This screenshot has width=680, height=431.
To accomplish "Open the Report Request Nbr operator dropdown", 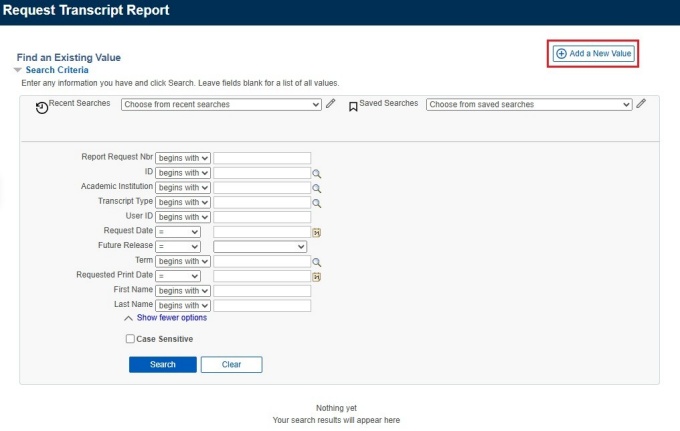I will tap(183, 158).
